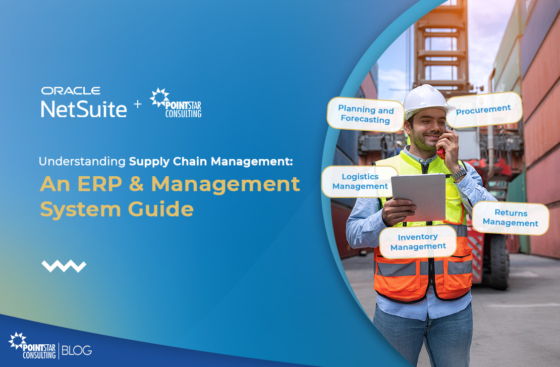Image resolution: width=560 pixels, height=367 pixels.
Task: Click the PointStar Consulting logo beside NetSuite
Action: [x=175, y=103]
